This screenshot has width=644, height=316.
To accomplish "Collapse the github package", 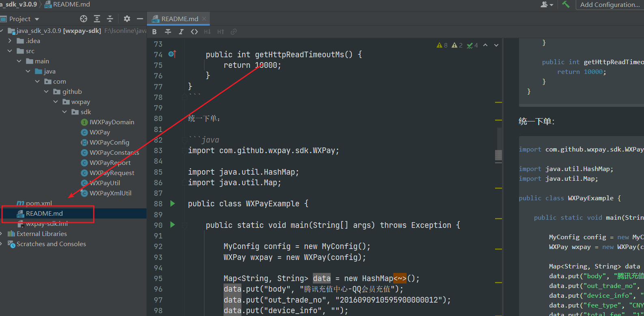I will pos(46,91).
